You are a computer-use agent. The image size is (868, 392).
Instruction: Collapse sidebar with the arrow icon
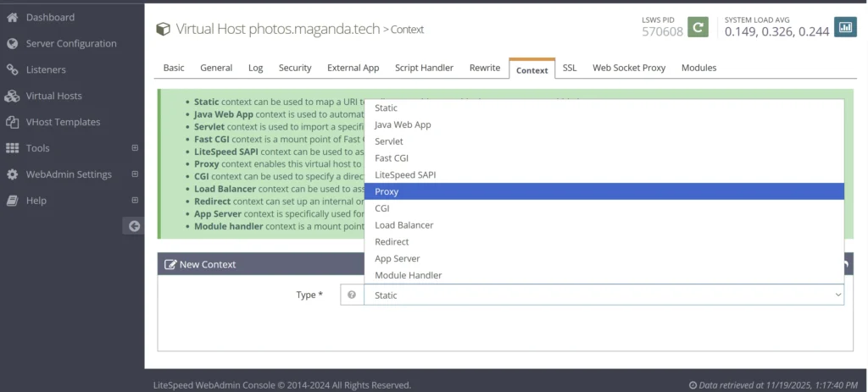[133, 225]
